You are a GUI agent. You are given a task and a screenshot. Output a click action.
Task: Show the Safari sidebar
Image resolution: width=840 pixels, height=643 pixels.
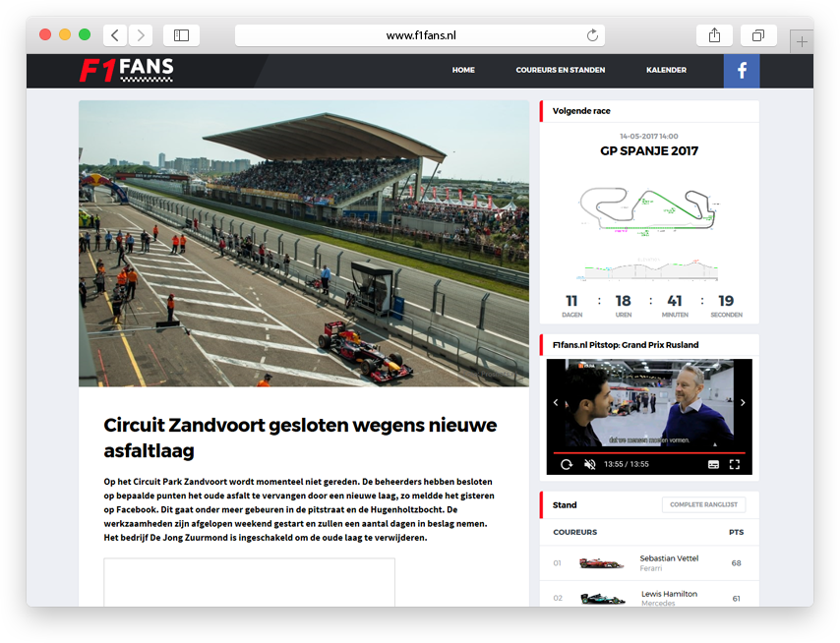181,35
